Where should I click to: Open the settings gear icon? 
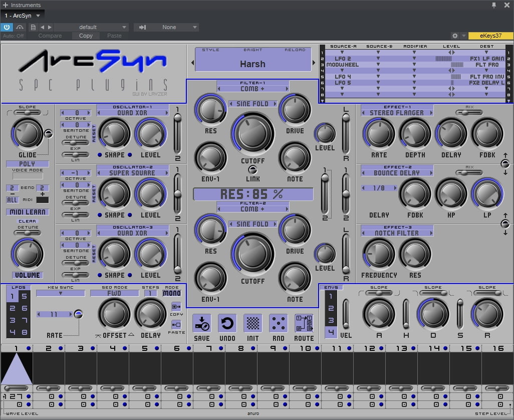[455, 36]
